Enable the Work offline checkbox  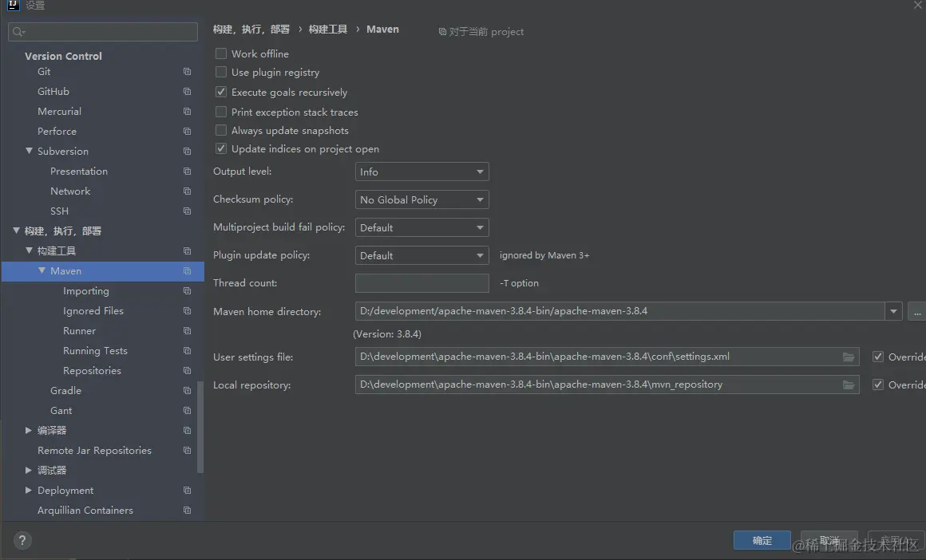coord(221,53)
